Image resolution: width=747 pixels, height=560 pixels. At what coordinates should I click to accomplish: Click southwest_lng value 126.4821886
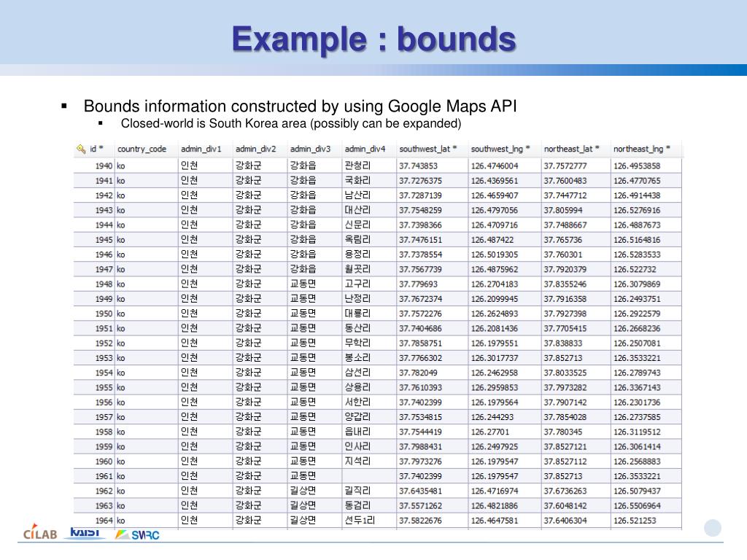pos(495,506)
